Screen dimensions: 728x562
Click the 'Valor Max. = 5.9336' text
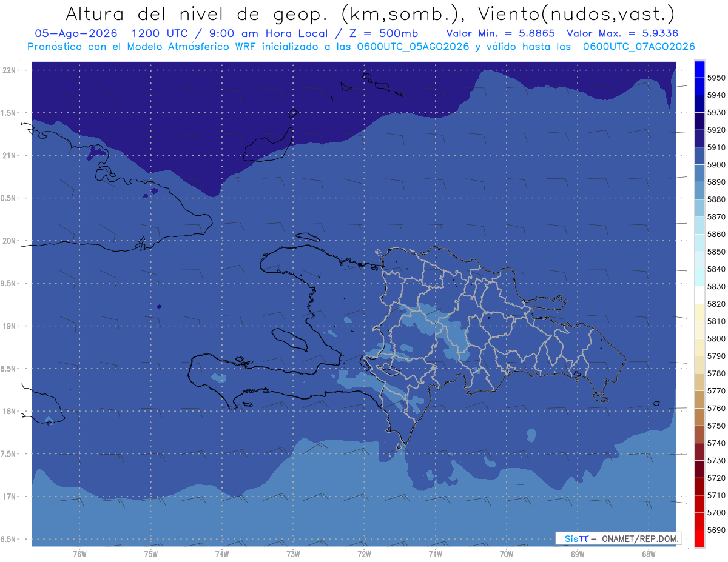tap(622, 33)
